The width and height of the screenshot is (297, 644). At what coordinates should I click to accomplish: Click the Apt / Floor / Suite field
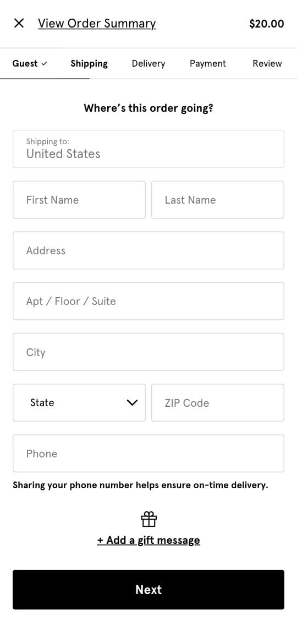pos(148,301)
